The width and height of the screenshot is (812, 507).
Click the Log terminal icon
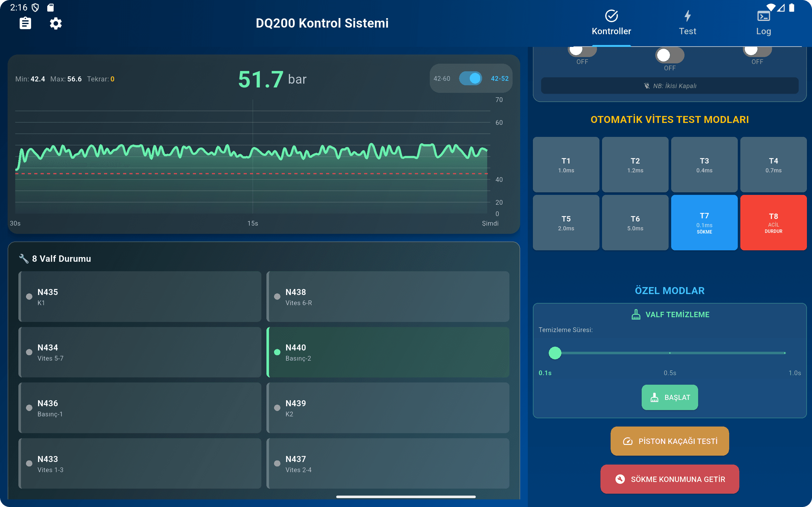[763, 16]
